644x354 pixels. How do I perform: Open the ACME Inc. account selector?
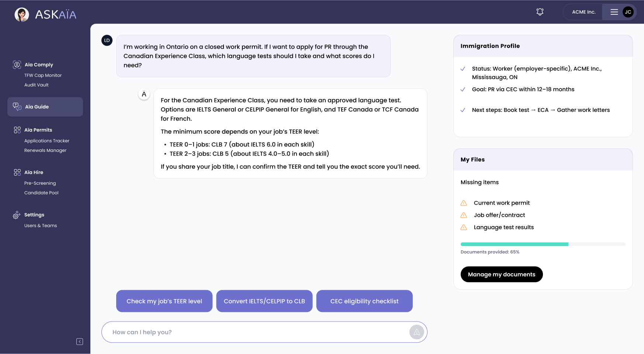coord(584,12)
